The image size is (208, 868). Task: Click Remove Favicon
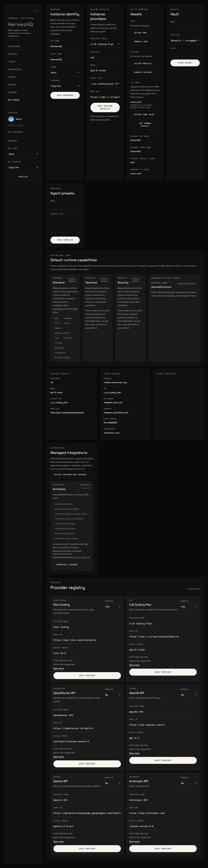tap(143, 73)
